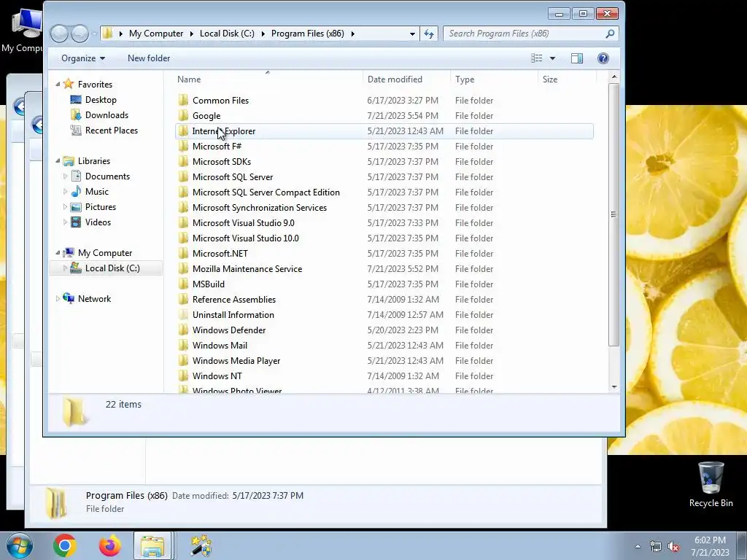This screenshot has height=560, width=747.
Task: Click My Computer in the breadcrumb
Action: click(x=156, y=34)
